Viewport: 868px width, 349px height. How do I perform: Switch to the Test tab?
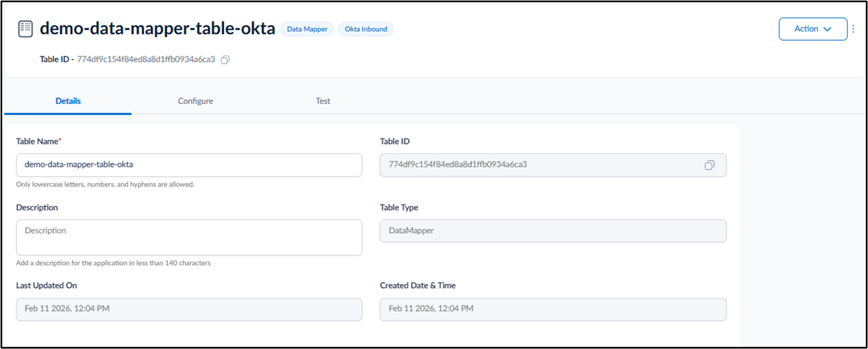323,101
